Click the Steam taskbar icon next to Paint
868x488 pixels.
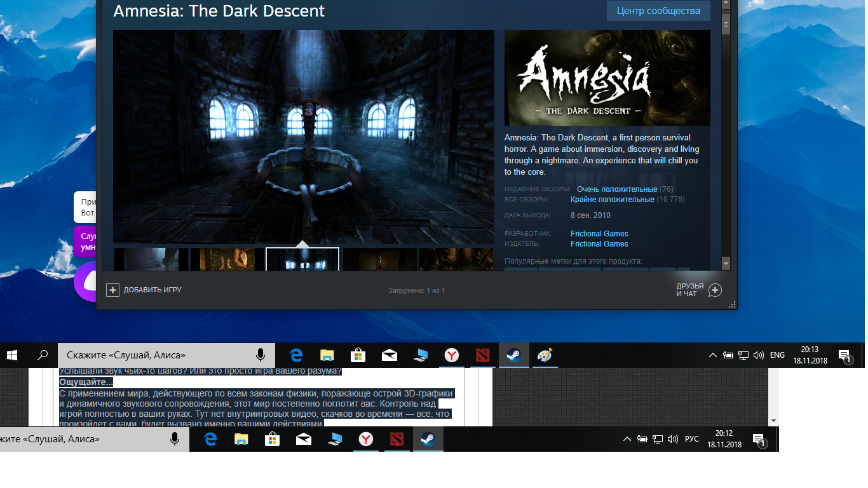pos(513,356)
